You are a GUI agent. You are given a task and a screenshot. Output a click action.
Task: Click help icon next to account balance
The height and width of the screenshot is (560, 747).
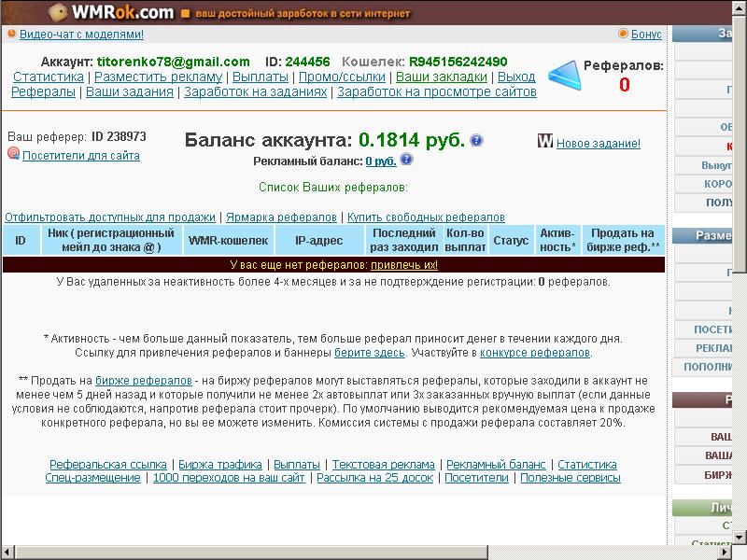(x=476, y=140)
